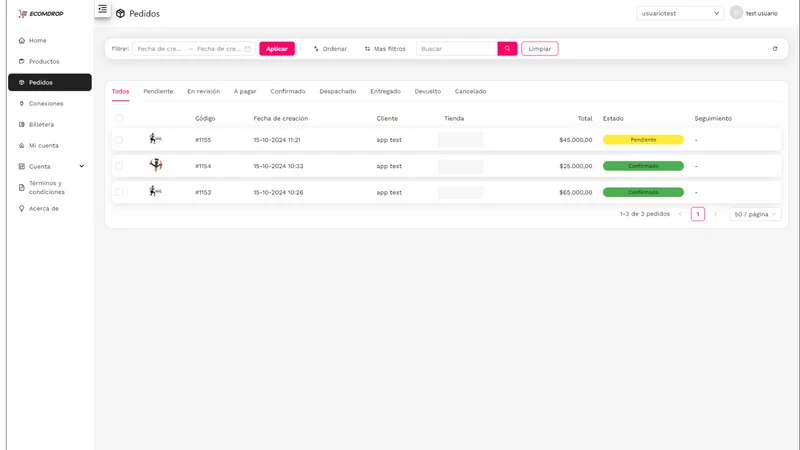
Task: Click the Productos sidebar icon
Action: point(21,61)
